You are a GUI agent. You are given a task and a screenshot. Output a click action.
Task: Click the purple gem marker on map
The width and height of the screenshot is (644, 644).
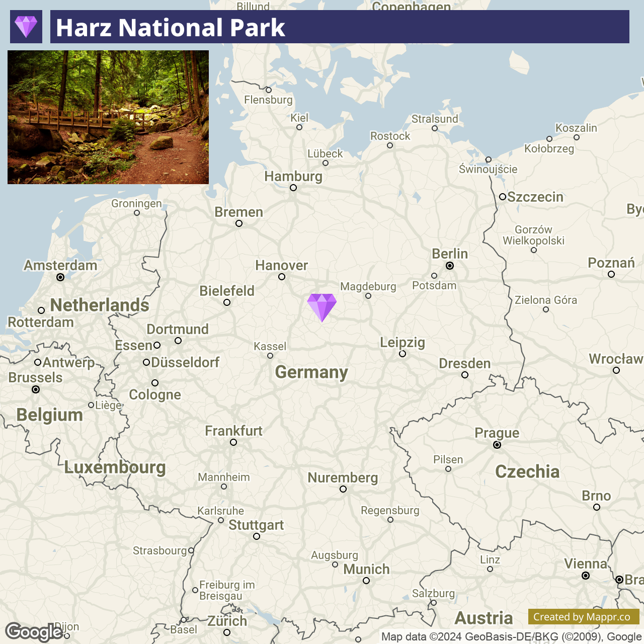[322, 307]
